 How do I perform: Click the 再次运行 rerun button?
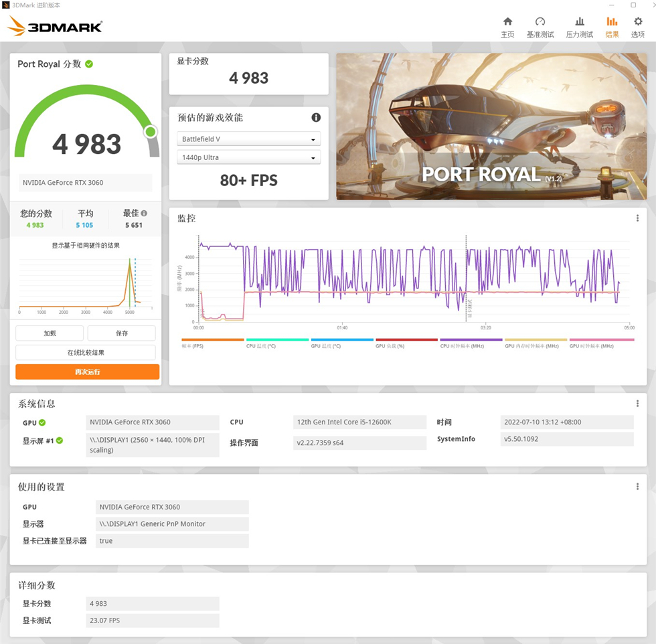coord(86,372)
